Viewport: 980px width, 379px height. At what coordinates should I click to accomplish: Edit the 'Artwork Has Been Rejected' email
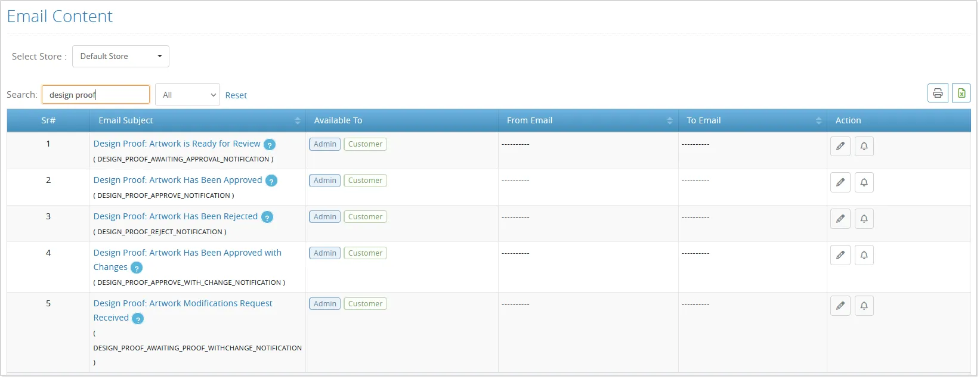[840, 219]
